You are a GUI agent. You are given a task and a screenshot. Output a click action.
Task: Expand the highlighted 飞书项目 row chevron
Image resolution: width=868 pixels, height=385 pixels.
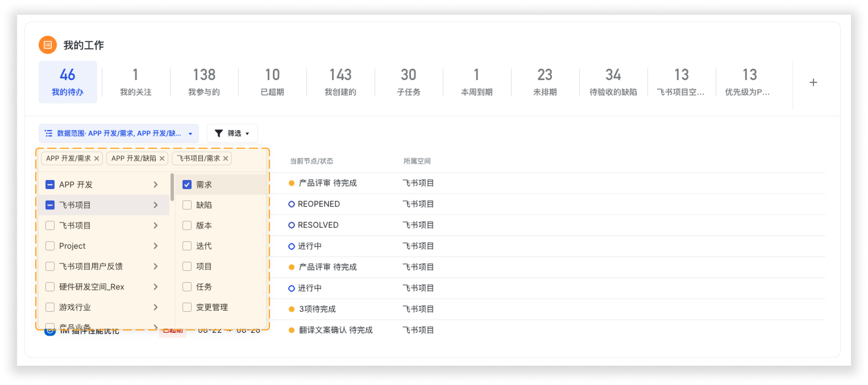click(x=156, y=205)
